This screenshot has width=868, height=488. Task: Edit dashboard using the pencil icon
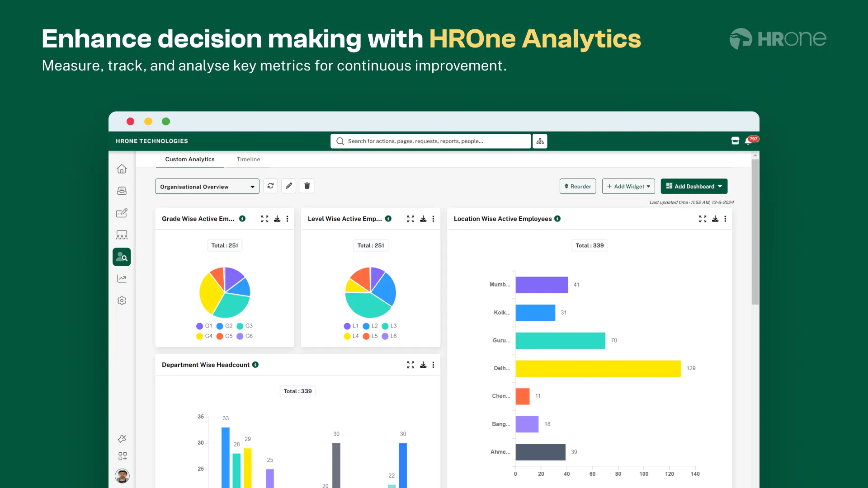click(288, 186)
